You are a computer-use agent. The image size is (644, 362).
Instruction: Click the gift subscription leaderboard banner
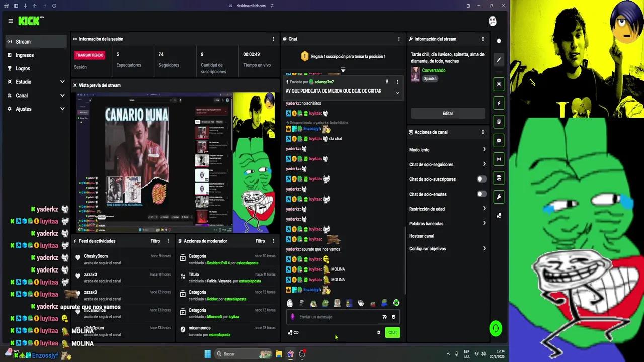(x=343, y=56)
